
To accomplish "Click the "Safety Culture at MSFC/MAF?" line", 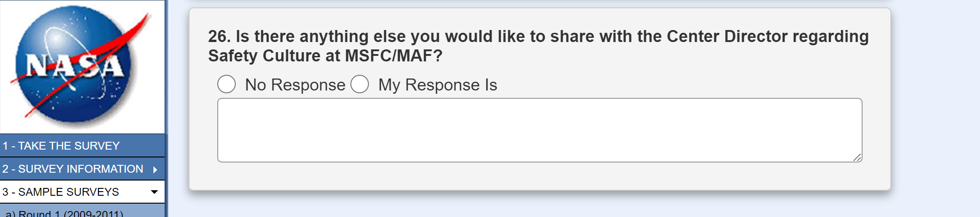I will [325, 56].
